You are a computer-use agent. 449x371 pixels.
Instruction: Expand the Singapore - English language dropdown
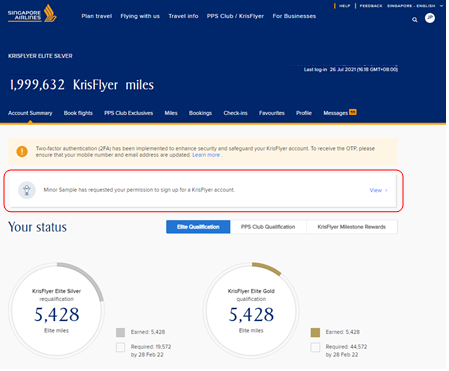point(415,6)
